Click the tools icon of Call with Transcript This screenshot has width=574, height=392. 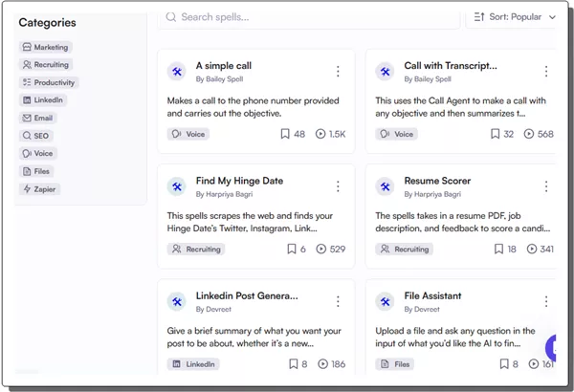point(385,72)
